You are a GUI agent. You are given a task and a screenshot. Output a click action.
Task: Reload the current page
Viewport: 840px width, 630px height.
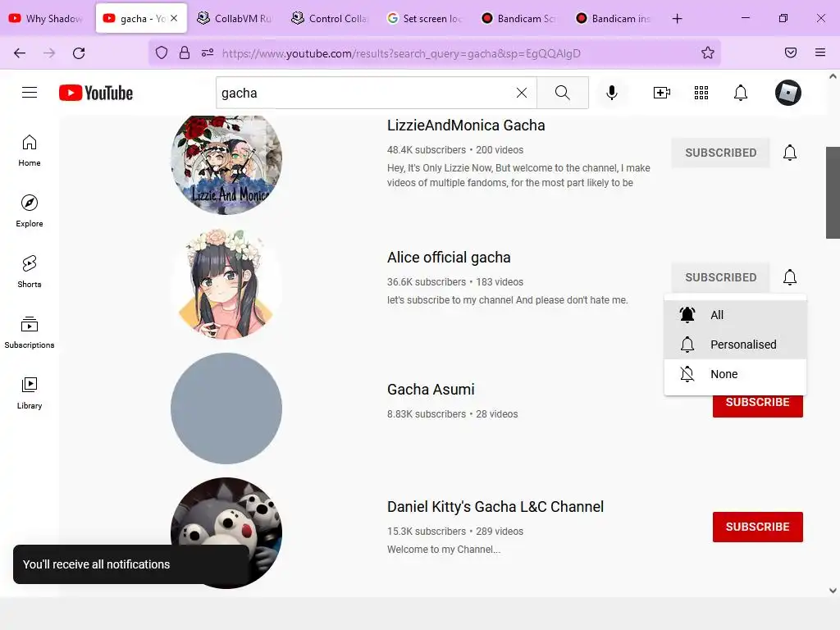[79, 53]
